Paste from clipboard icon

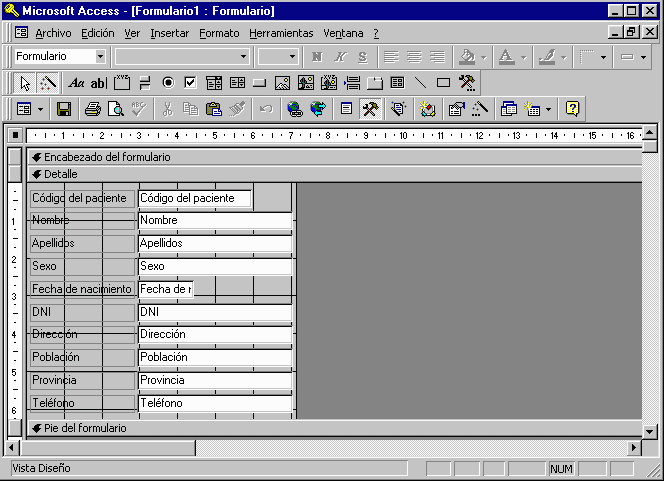coord(214,109)
